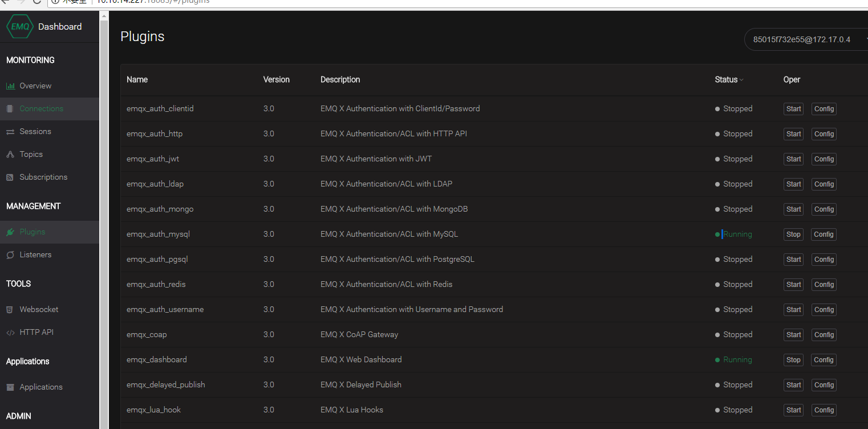Open Config for emqx_auth_mongo

click(824, 209)
